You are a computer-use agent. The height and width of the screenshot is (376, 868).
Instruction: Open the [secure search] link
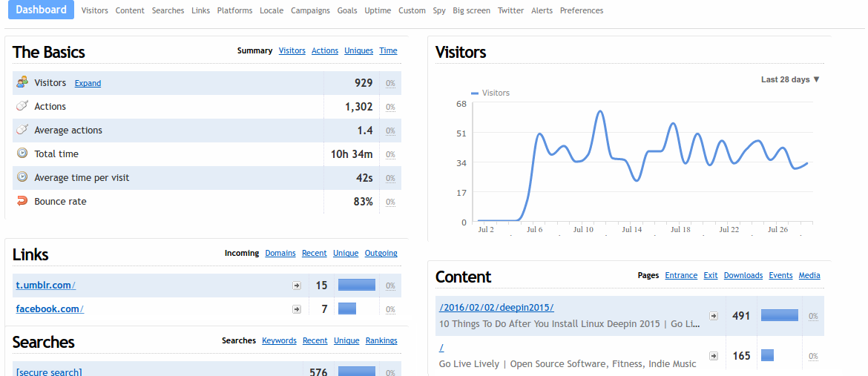pyautogui.click(x=49, y=372)
